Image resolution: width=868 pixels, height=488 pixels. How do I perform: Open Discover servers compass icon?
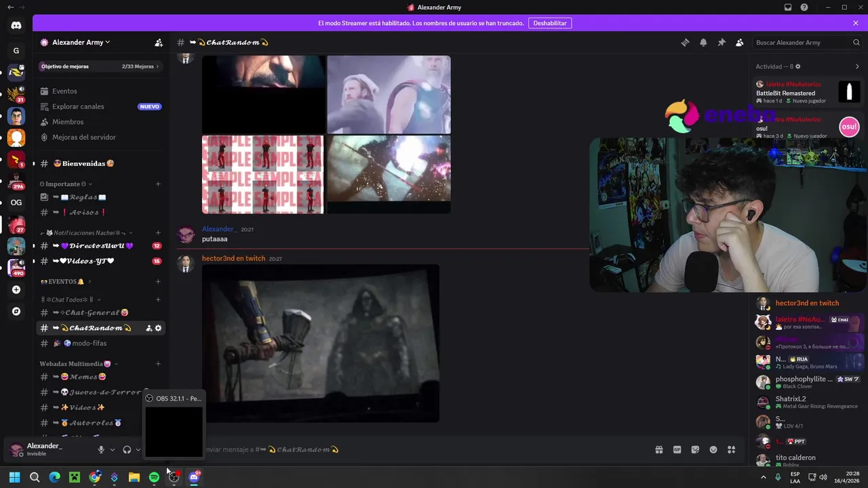click(x=16, y=311)
